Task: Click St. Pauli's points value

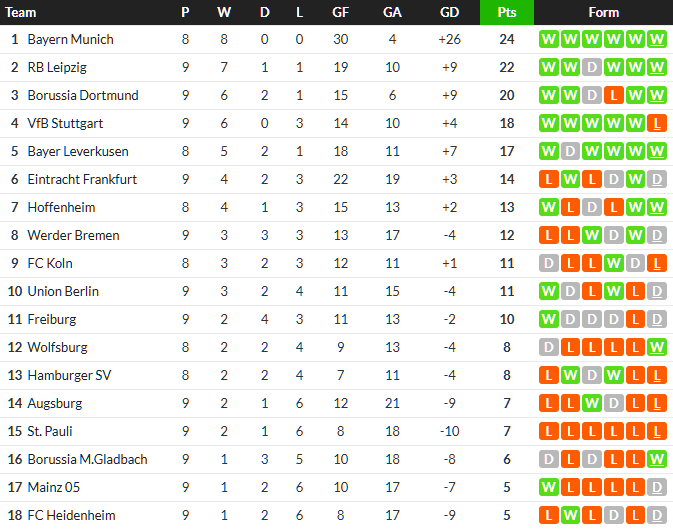Action: pos(507,432)
